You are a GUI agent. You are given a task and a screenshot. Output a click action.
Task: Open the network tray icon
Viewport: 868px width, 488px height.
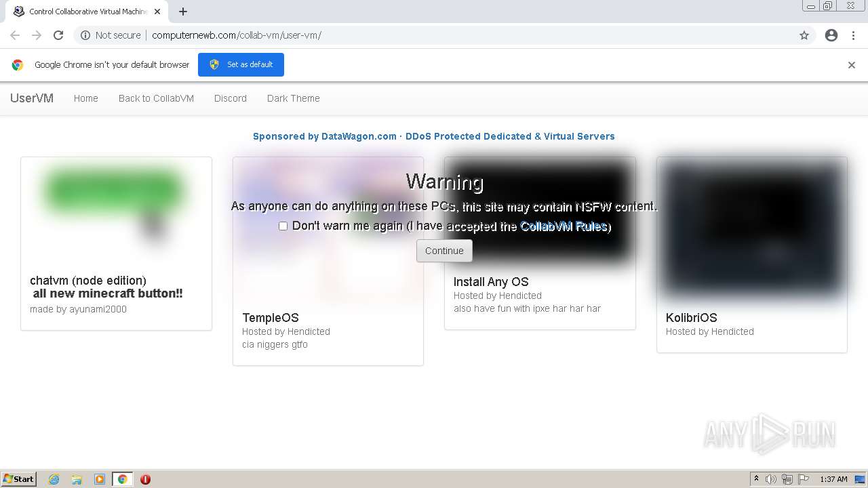(787, 479)
